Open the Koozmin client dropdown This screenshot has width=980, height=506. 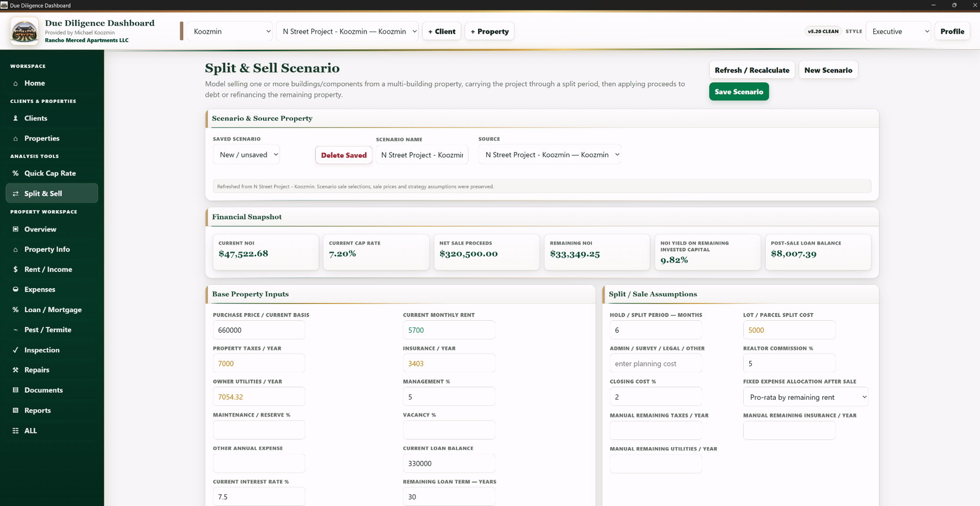pos(229,31)
